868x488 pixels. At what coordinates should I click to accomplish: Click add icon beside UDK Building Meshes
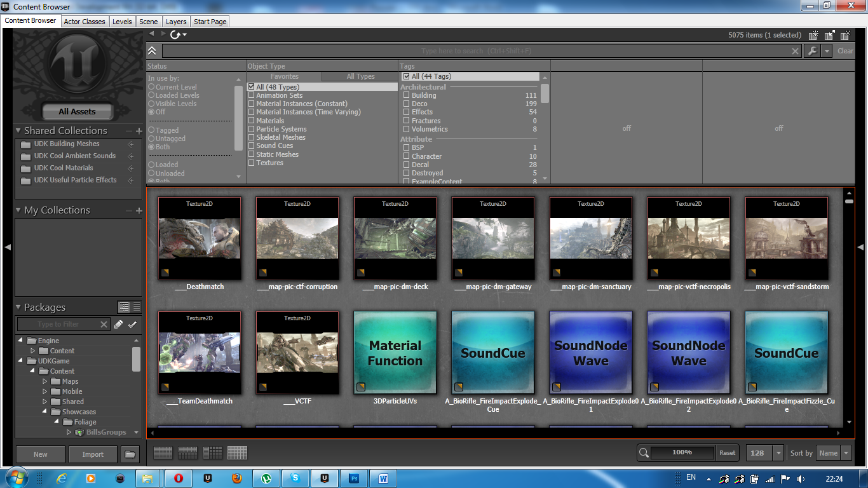(x=131, y=144)
